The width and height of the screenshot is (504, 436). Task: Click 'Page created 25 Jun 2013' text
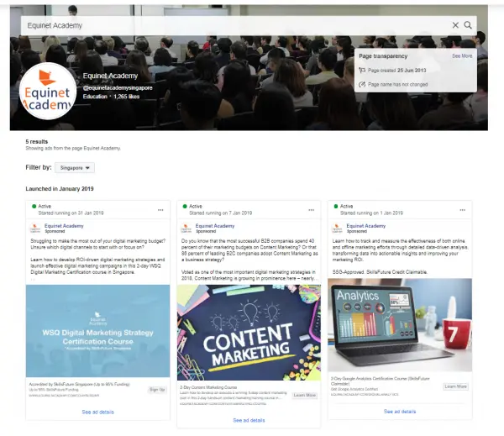397,70
